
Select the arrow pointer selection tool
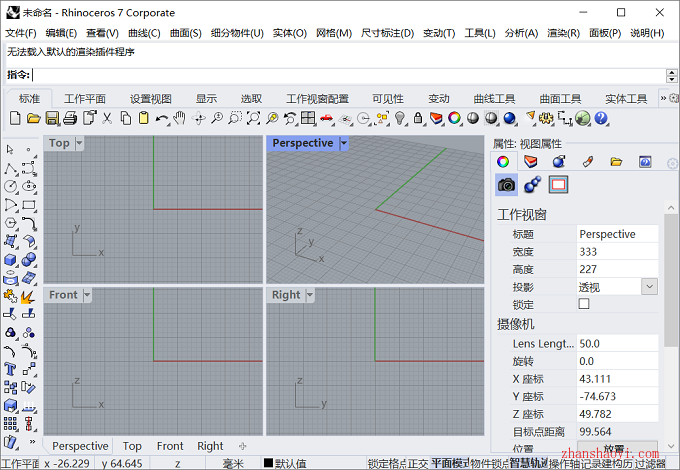[x=10, y=150]
